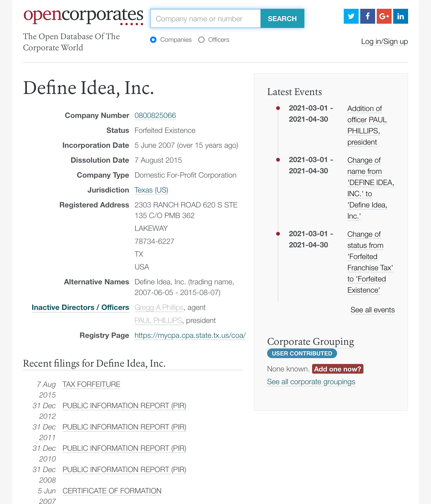Click 'Recent filings for Define Idea, Inc.' heading
Image resolution: width=431 pixels, height=504 pixels.
pyautogui.click(x=94, y=363)
